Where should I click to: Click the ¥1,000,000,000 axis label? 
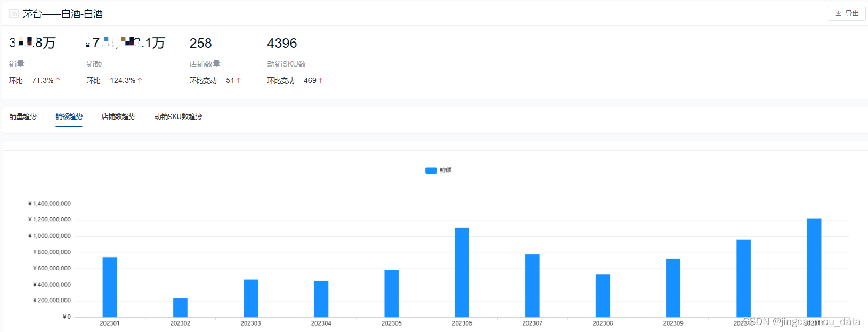tap(50, 236)
